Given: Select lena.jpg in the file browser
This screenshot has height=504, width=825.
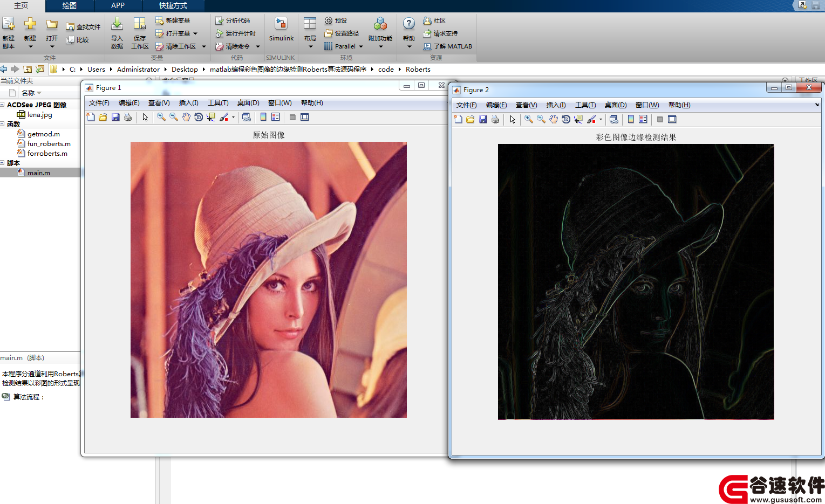Looking at the screenshot, I should click(x=40, y=115).
